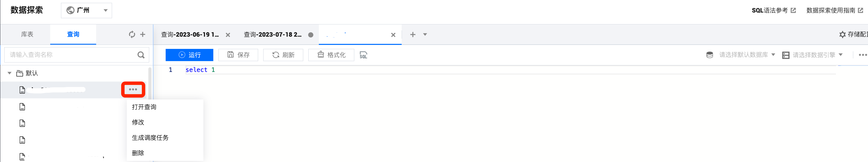
Task: Click the refresh icon in query sidebar
Action: 132,34
